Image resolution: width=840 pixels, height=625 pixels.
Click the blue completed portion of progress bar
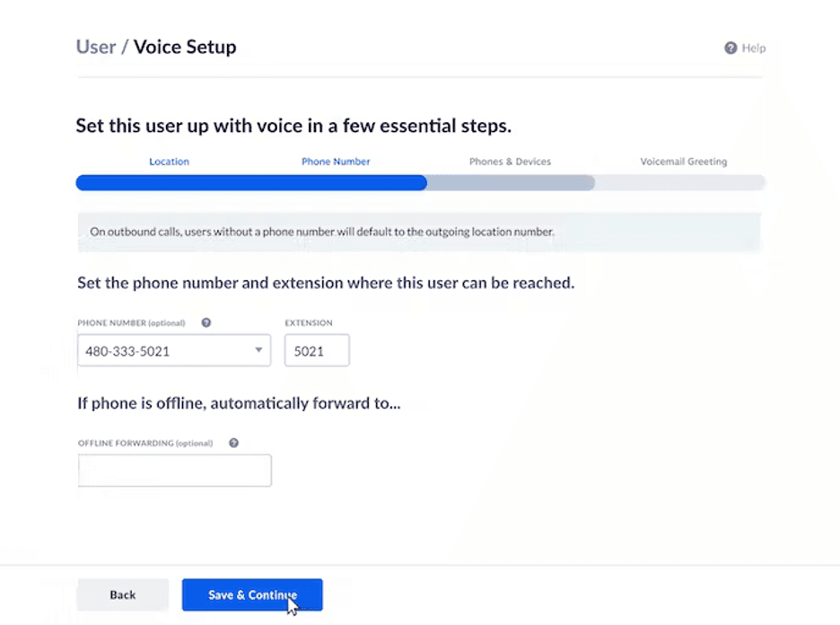[251, 183]
